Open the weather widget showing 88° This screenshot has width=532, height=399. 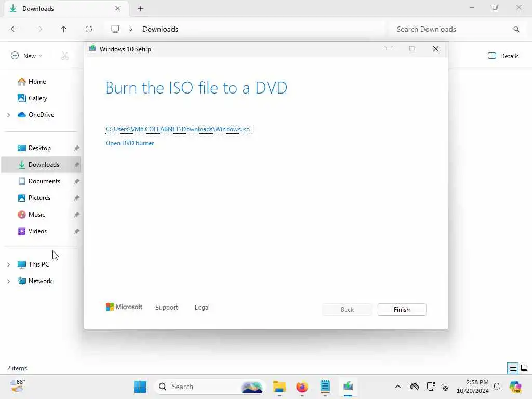click(x=18, y=386)
